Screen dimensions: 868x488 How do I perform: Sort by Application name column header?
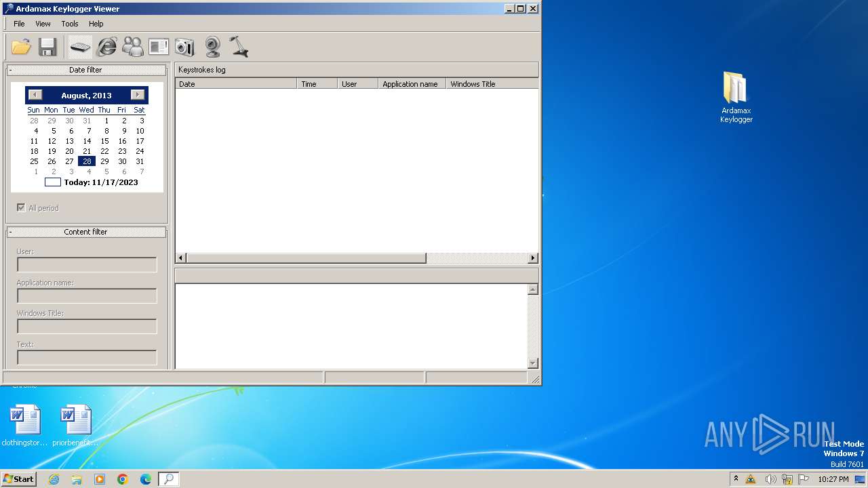pos(412,84)
